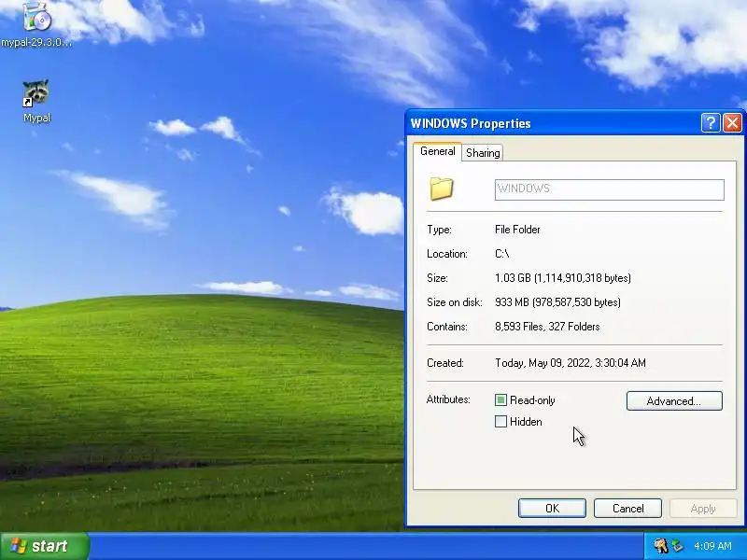Viewport: 747px width, 560px height.
Task: Click the 8,593 Files, 327 Folders text
Action: (547, 327)
